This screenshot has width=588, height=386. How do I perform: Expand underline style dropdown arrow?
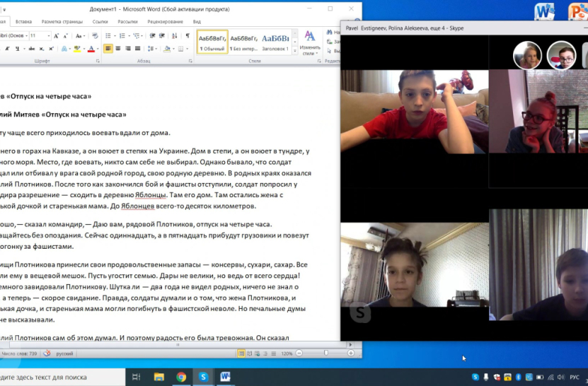coord(23,49)
